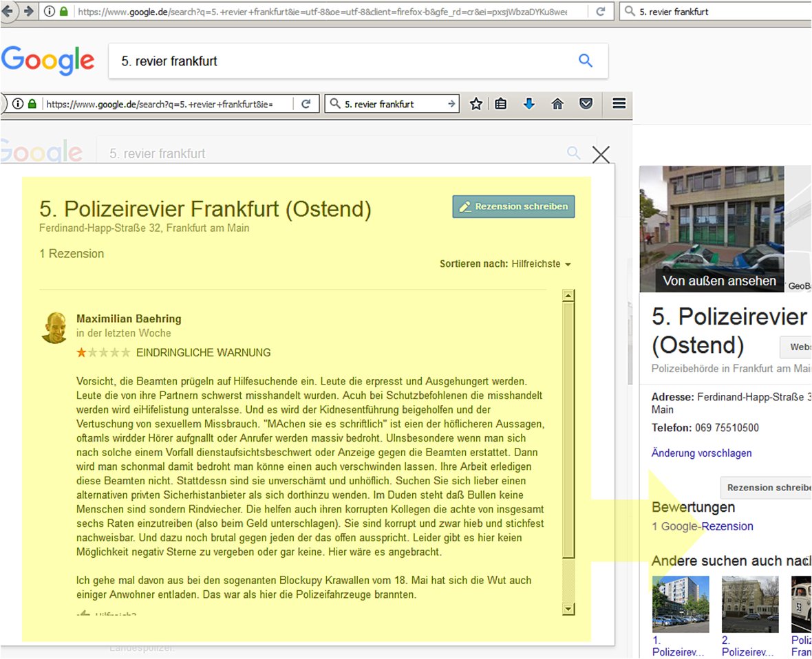Show bookmarks using the list icon
The image size is (812, 659).
[x=501, y=104]
